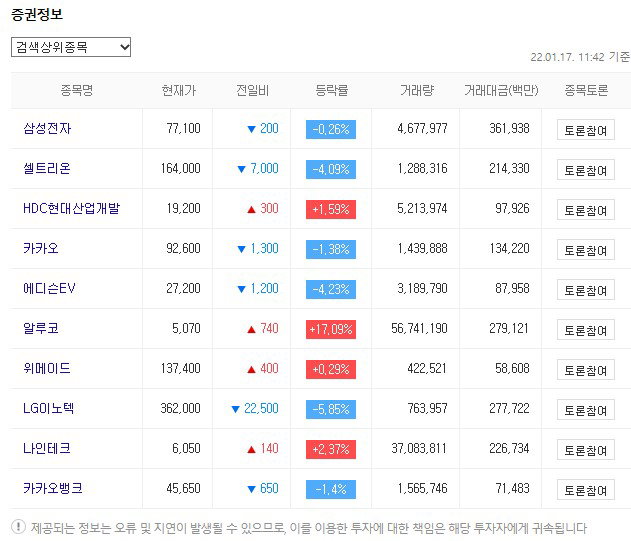The image size is (631, 541).
Task: Click the down arrow next to 22,500
Action: pyautogui.click(x=236, y=410)
